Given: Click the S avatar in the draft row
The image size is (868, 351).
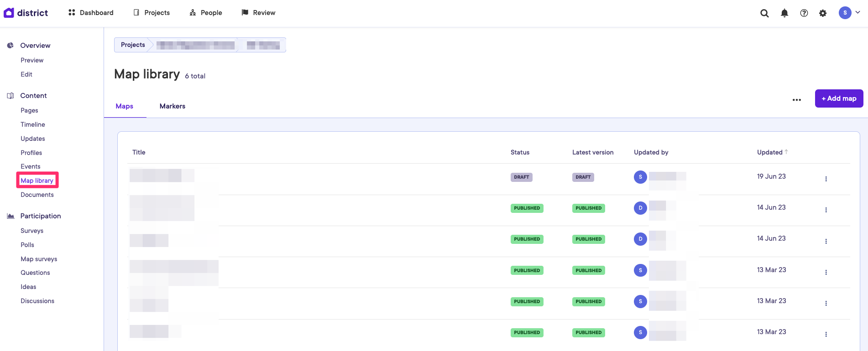Looking at the screenshot, I should [x=640, y=177].
